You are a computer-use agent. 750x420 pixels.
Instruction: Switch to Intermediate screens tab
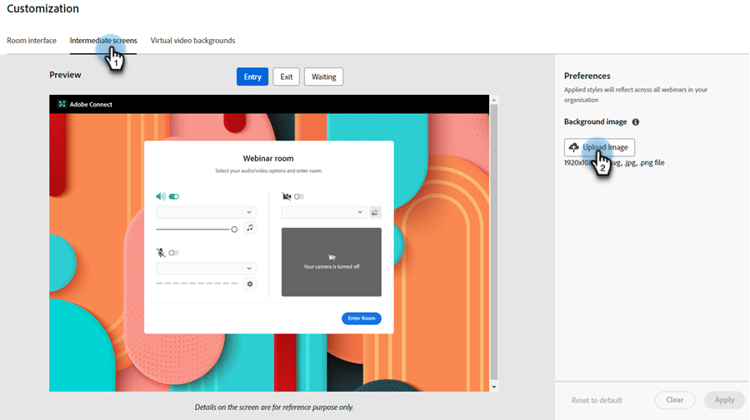point(103,41)
